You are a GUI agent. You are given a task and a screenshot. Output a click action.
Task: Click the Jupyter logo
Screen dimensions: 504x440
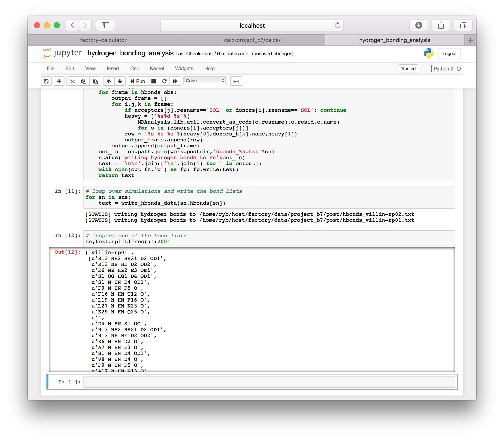coord(62,53)
